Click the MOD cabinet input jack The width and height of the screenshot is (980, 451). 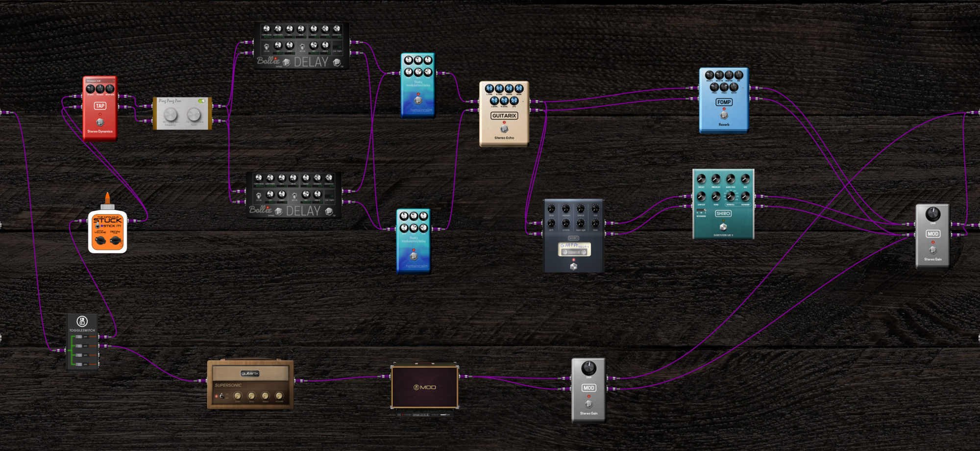point(386,376)
